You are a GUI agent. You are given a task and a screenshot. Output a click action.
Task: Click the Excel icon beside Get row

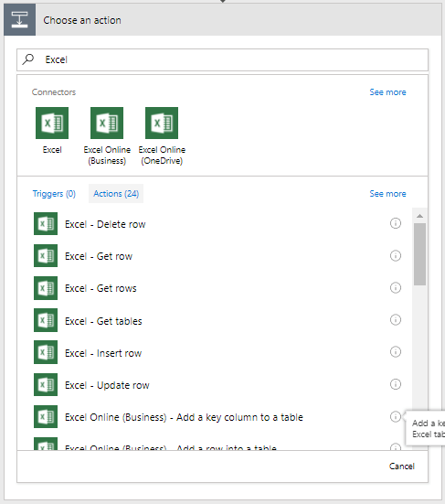coord(46,256)
